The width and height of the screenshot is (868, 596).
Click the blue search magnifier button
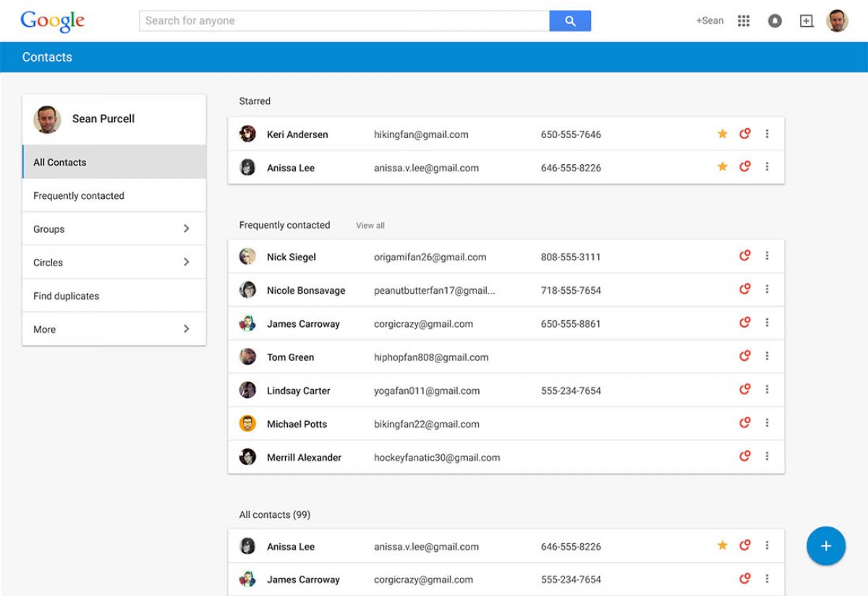pyautogui.click(x=570, y=21)
